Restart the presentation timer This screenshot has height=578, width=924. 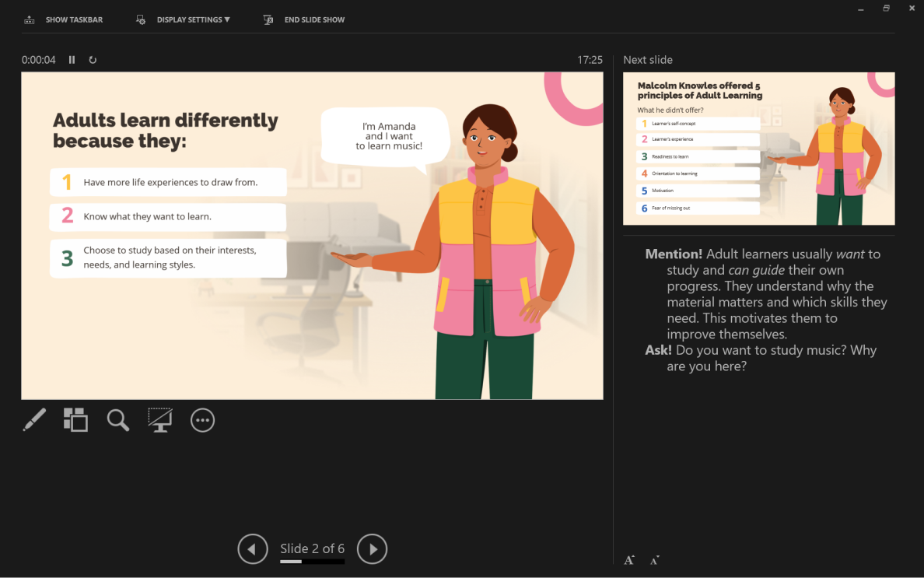coord(93,60)
